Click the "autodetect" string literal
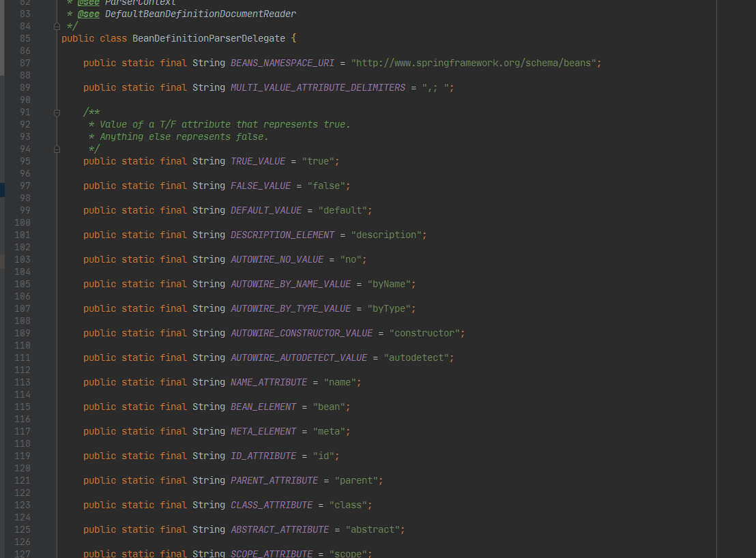The height and width of the screenshot is (558, 756). coord(416,358)
